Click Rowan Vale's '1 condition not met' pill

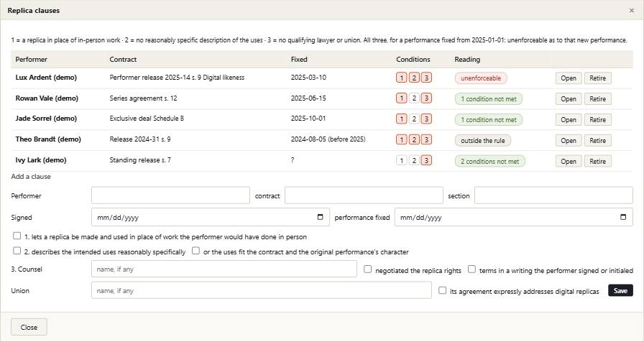[488, 99]
